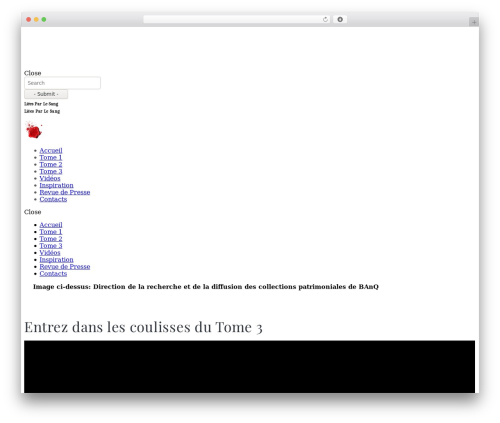500x423 pixels.
Task: Open Revue de Presse in first menu
Action: point(65,192)
